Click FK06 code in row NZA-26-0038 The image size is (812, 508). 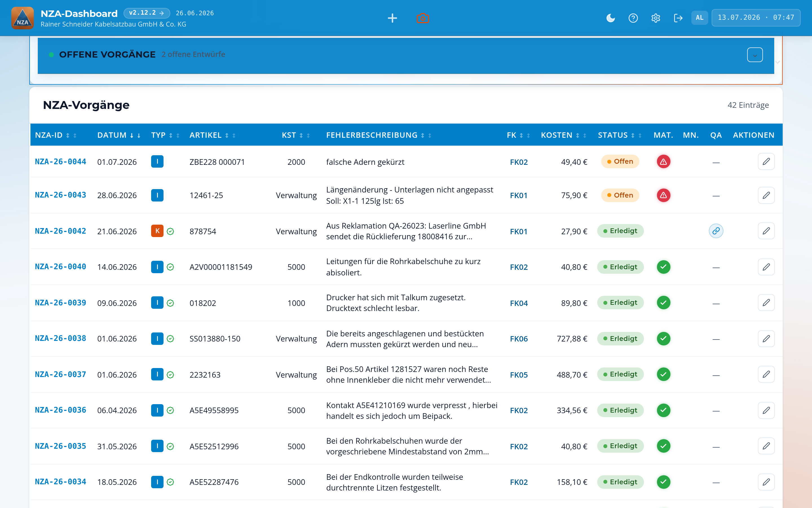pos(519,339)
